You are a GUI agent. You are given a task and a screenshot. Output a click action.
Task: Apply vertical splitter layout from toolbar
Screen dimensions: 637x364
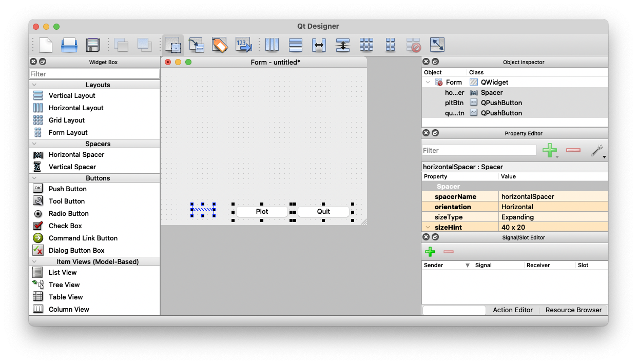tap(343, 45)
